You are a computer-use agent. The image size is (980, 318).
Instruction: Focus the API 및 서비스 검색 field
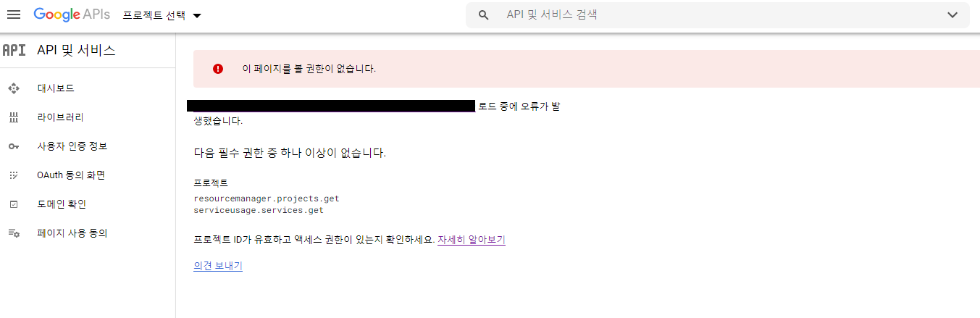(x=717, y=15)
